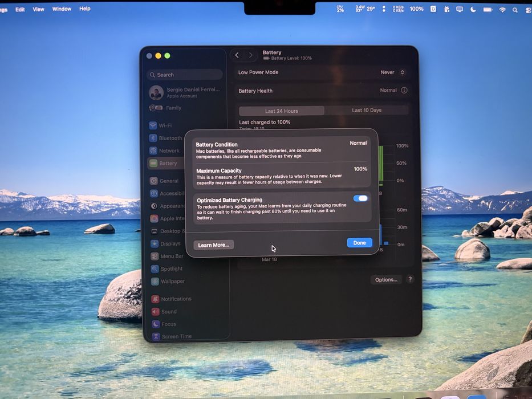Go back with the left chevron
The image size is (532, 399).
[237, 55]
